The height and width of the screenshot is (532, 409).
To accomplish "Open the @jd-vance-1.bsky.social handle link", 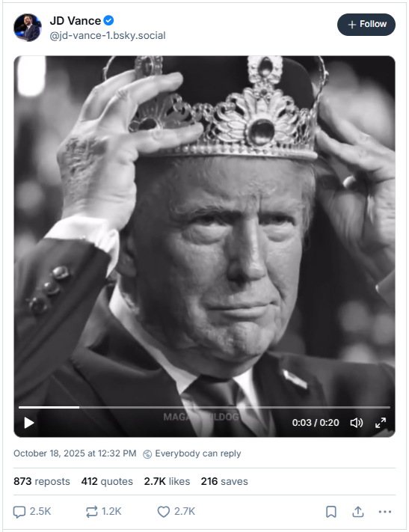I will (x=108, y=36).
